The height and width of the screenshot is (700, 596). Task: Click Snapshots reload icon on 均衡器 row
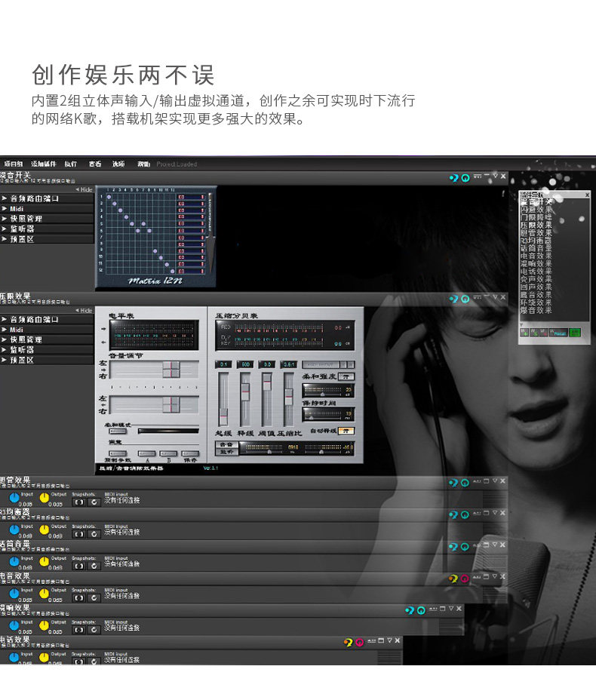tap(94, 534)
